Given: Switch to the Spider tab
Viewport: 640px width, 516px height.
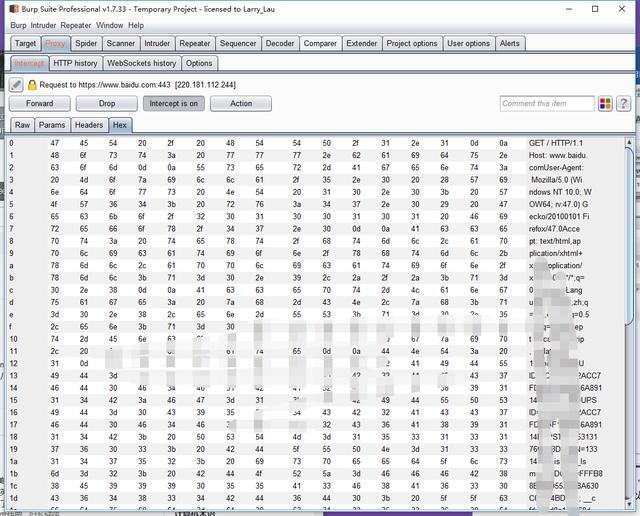Looking at the screenshot, I should [86, 43].
